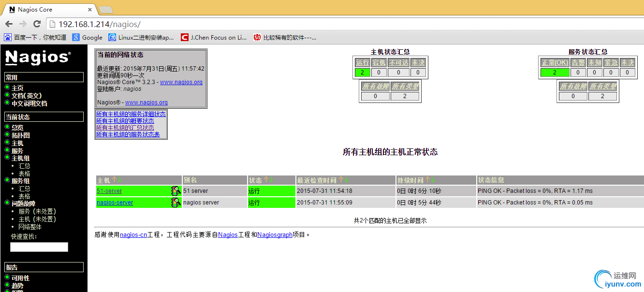Open the 主机组 sidebar link

(x=21, y=158)
